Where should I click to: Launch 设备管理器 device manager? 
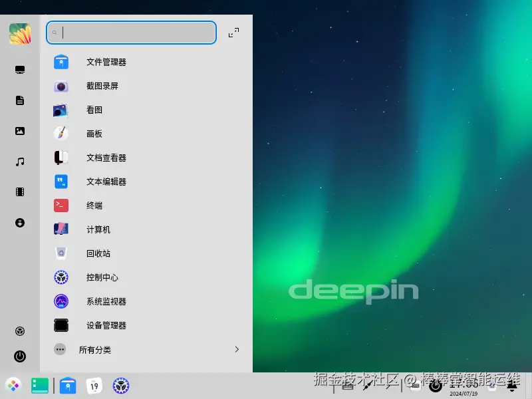[146, 325]
